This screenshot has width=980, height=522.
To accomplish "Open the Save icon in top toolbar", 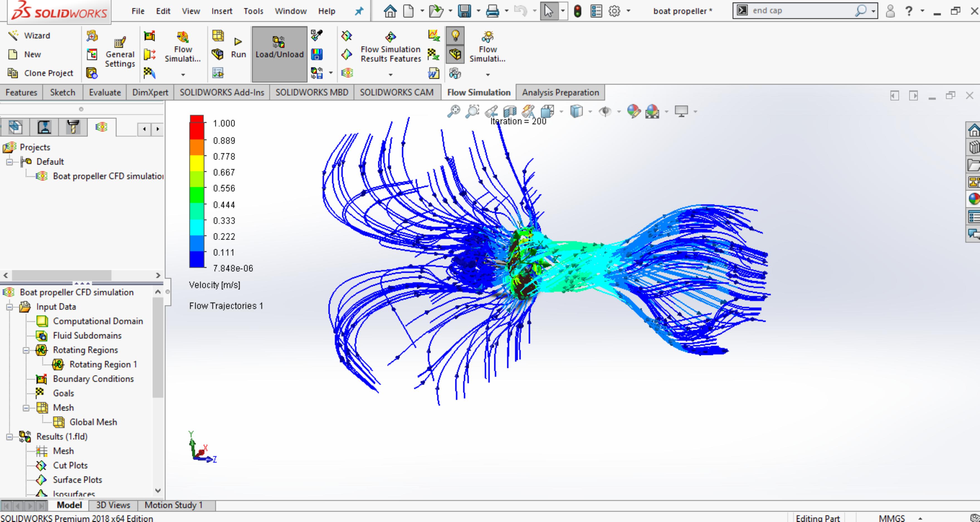I will 464,11.
